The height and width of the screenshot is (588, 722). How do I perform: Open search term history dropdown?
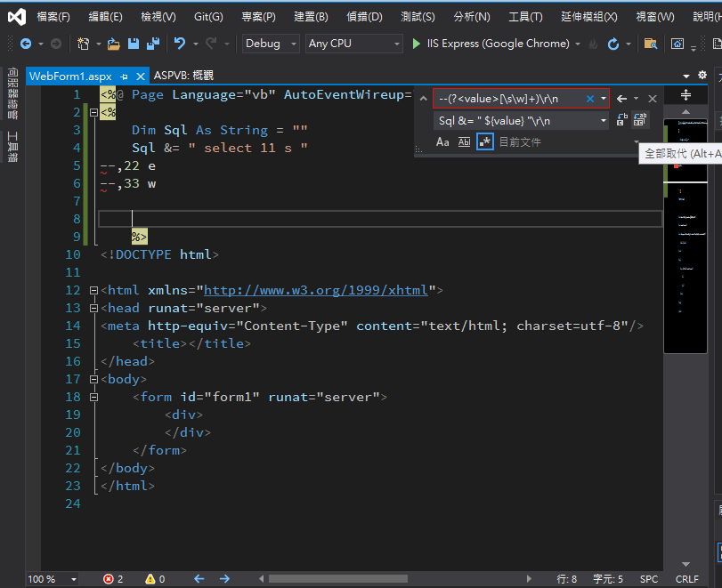coord(604,99)
